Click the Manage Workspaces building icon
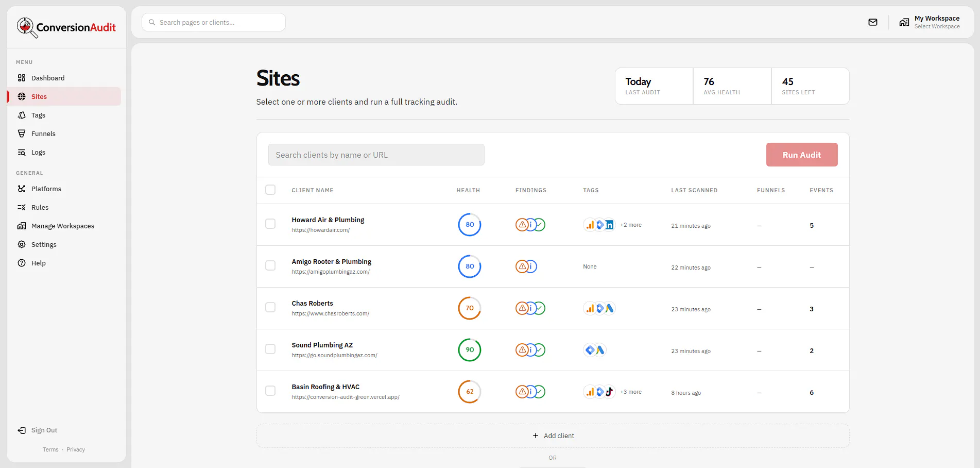 tap(22, 226)
